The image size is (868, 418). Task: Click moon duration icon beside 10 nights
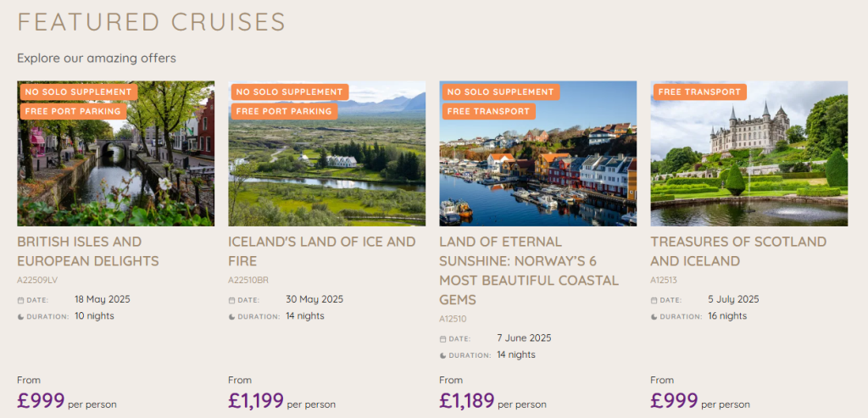[x=20, y=317]
